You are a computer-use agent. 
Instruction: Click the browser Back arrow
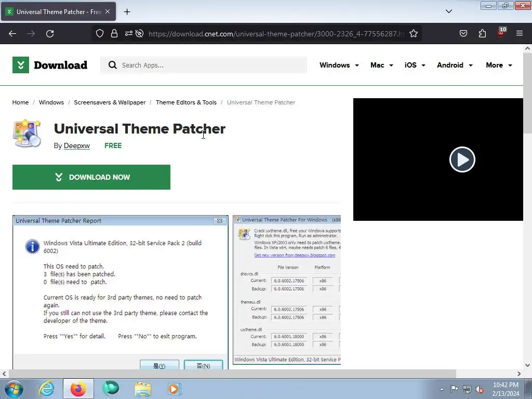[12, 34]
